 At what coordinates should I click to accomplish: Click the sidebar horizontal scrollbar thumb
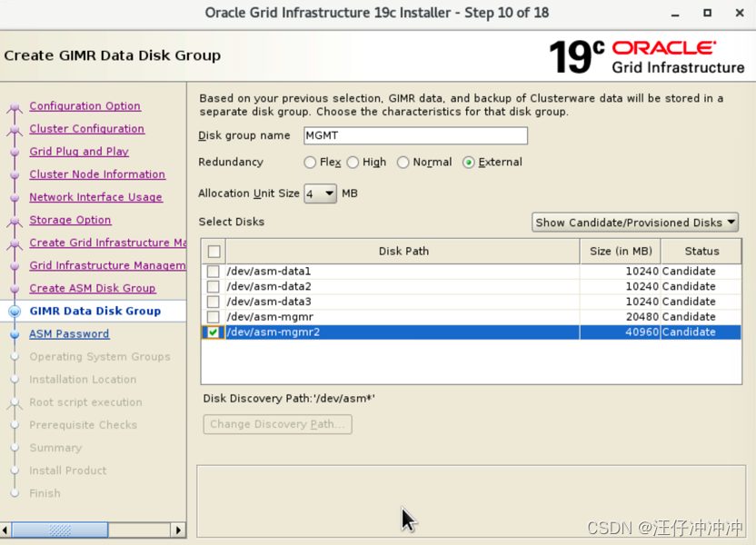pyautogui.click(x=60, y=530)
